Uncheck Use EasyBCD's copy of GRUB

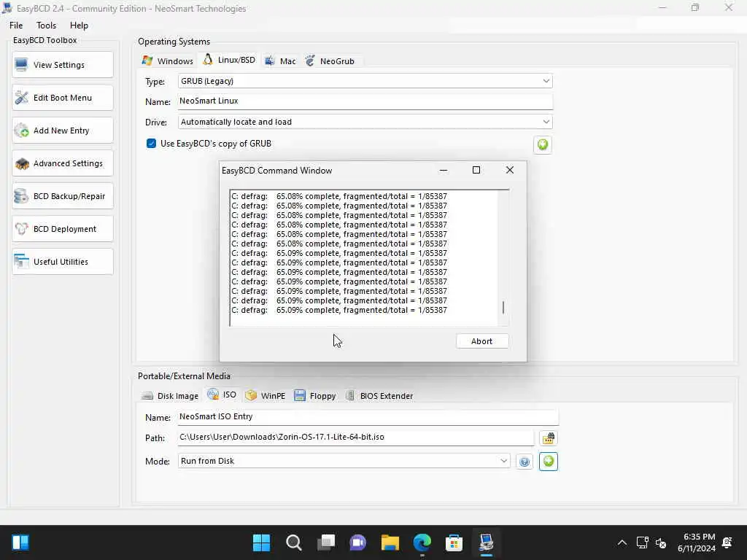click(x=151, y=144)
